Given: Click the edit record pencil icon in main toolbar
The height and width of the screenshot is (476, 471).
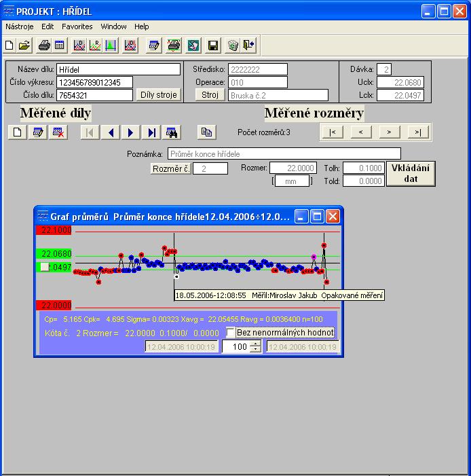Looking at the screenshot, I should 154,45.
